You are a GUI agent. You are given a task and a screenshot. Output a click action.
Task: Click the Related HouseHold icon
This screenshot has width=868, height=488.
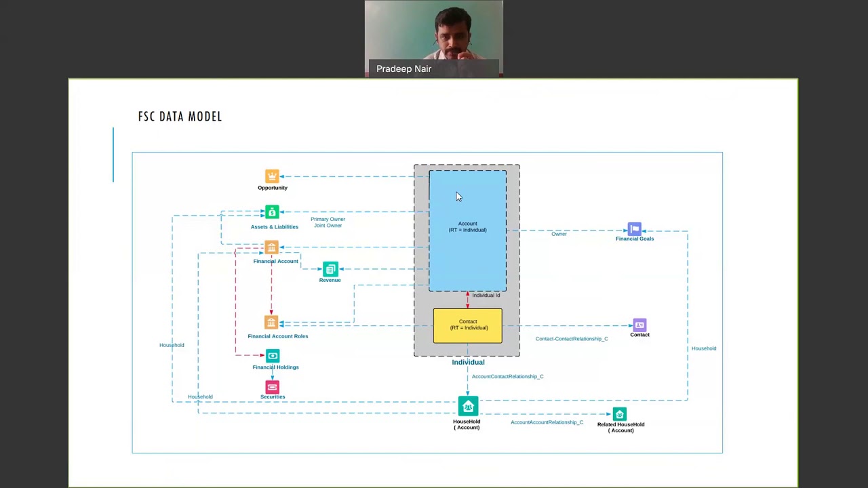[620, 414]
